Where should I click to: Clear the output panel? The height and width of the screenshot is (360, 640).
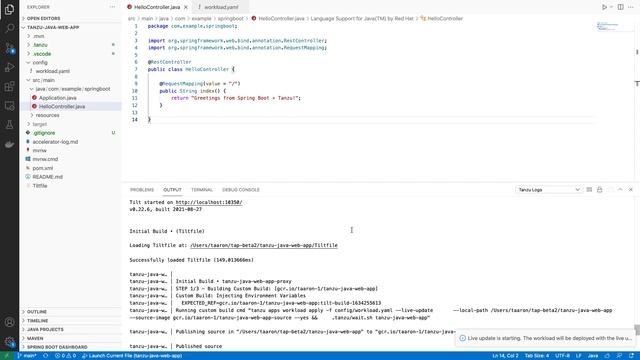click(x=589, y=189)
